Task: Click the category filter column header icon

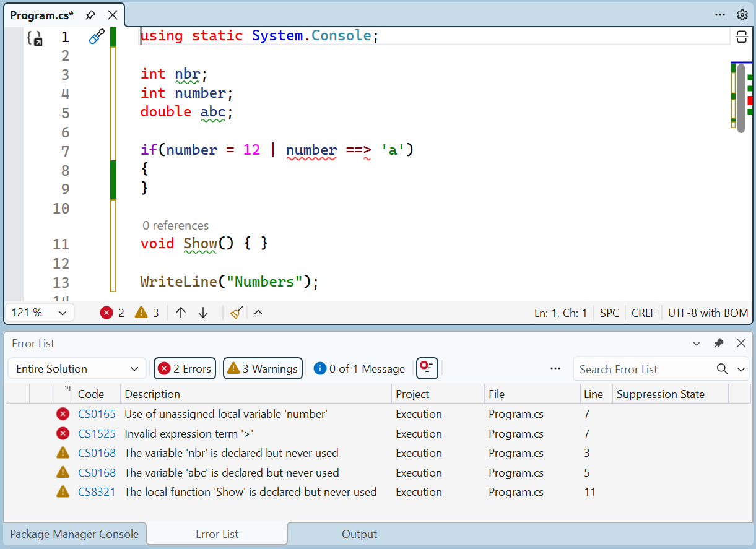Action: (x=67, y=389)
